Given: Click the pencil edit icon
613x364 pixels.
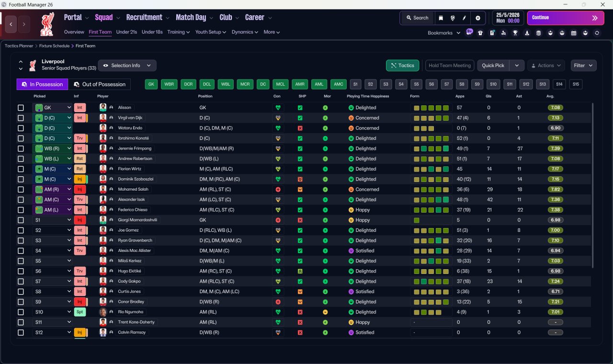Looking at the screenshot, I should click(464, 18).
